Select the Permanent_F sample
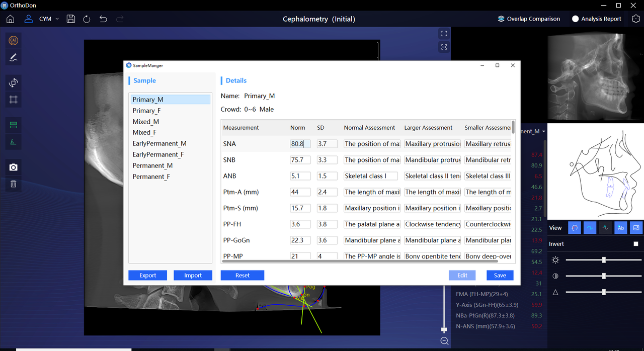This screenshot has height=351, width=644. (170, 177)
